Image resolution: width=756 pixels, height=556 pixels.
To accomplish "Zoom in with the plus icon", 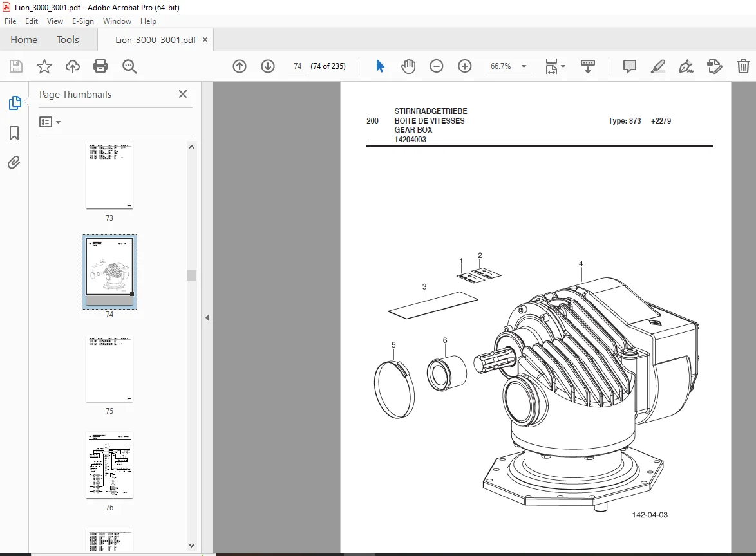I will [x=465, y=66].
